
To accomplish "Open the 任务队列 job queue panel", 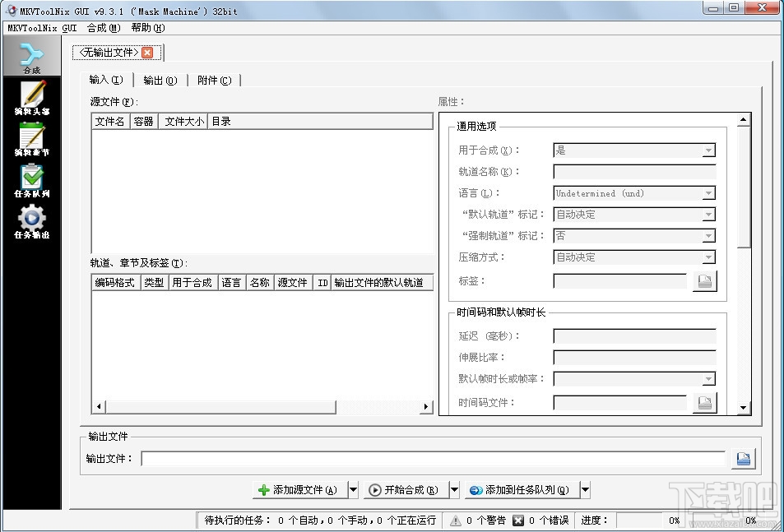I will point(32,179).
